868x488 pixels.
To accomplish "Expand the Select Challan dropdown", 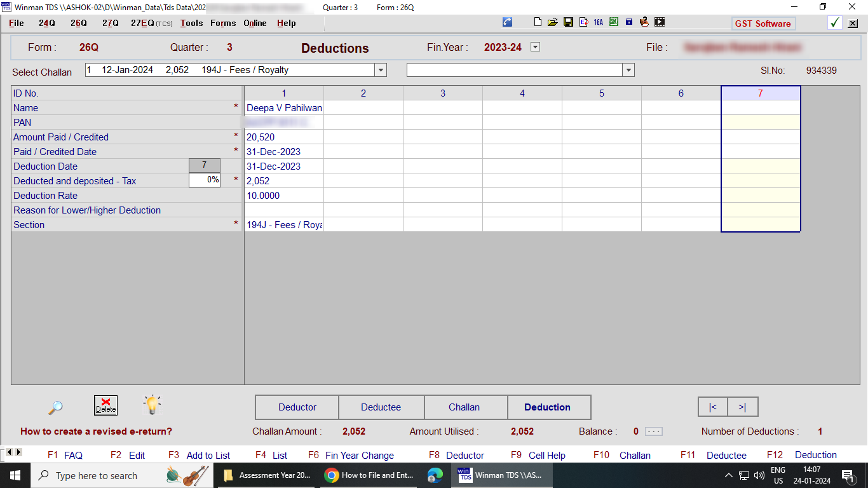I will tap(381, 71).
